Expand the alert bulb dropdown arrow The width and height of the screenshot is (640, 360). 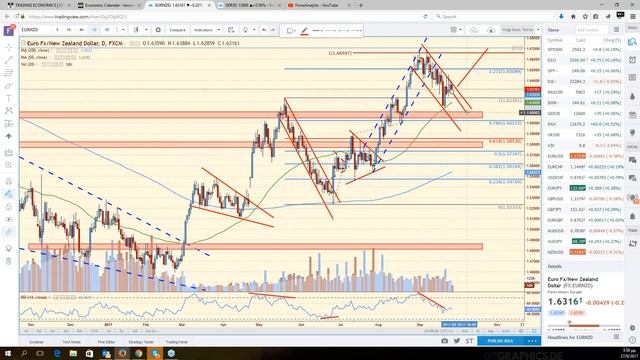(254, 30)
